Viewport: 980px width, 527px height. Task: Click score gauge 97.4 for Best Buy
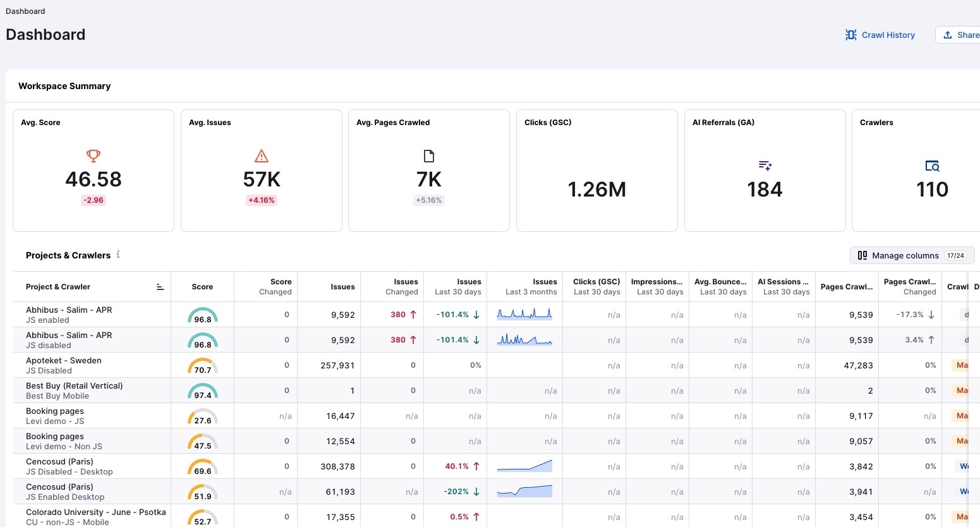coord(203,391)
